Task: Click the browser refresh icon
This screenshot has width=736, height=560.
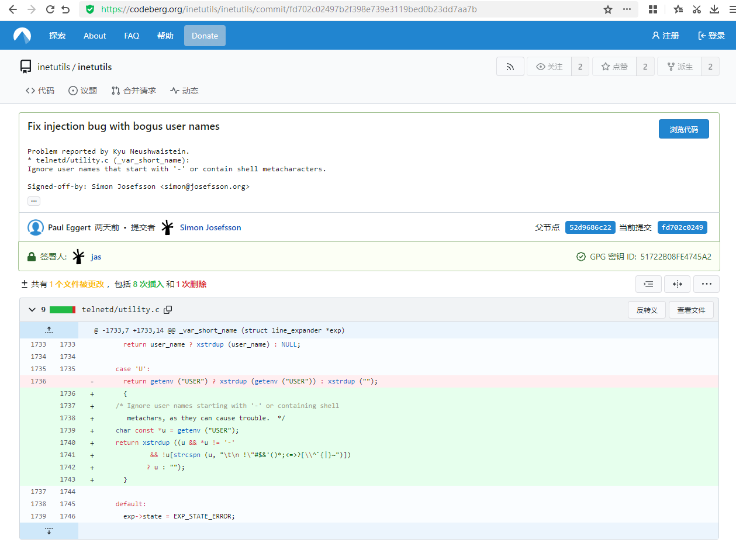Action: [50, 9]
